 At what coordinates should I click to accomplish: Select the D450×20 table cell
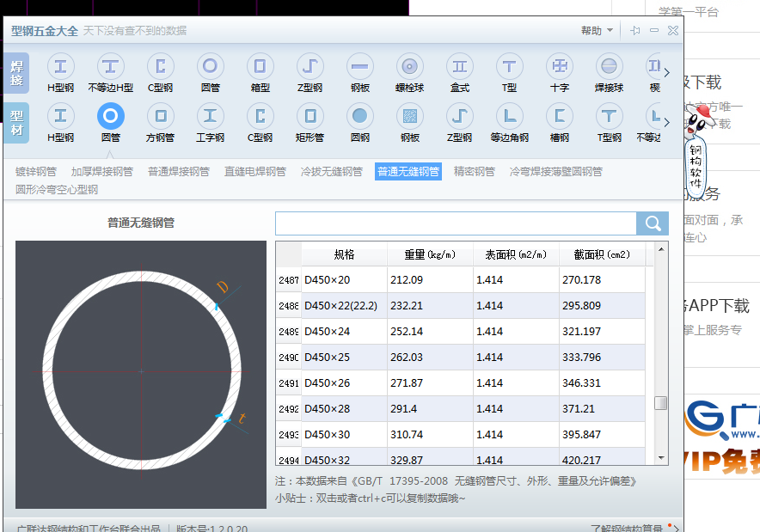344,280
